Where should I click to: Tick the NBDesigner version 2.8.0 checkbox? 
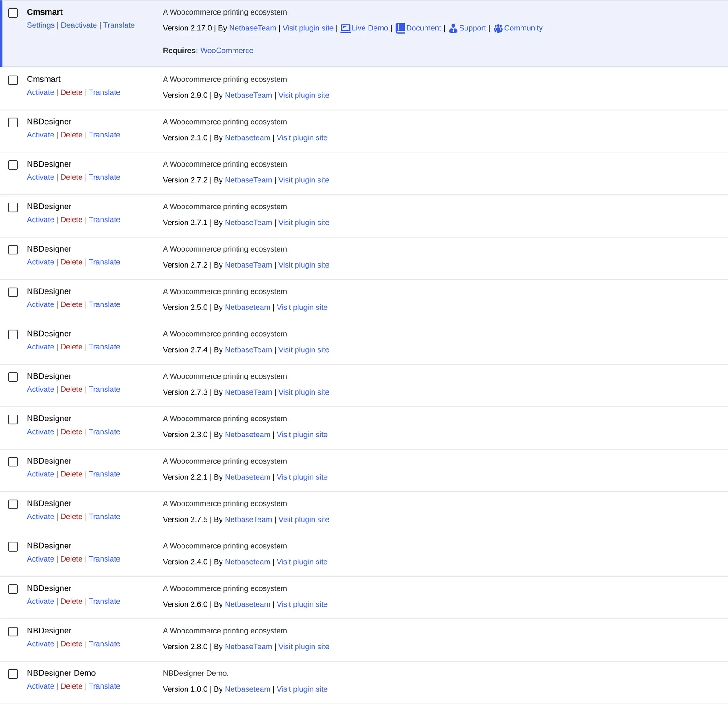pos(13,632)
